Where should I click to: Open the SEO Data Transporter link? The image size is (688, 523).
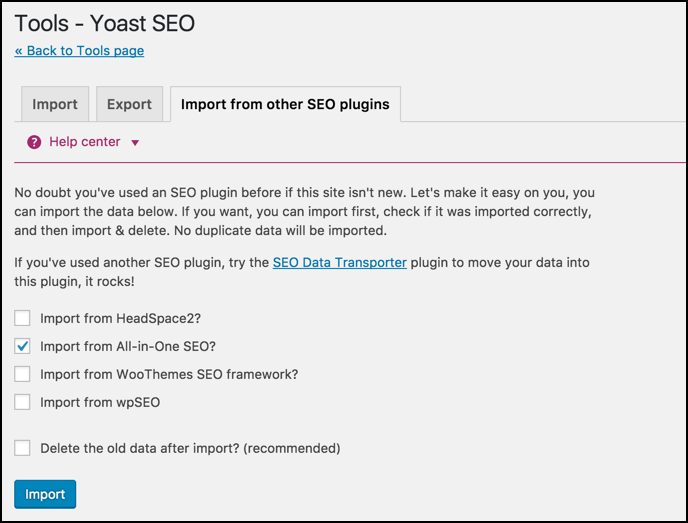339,262
